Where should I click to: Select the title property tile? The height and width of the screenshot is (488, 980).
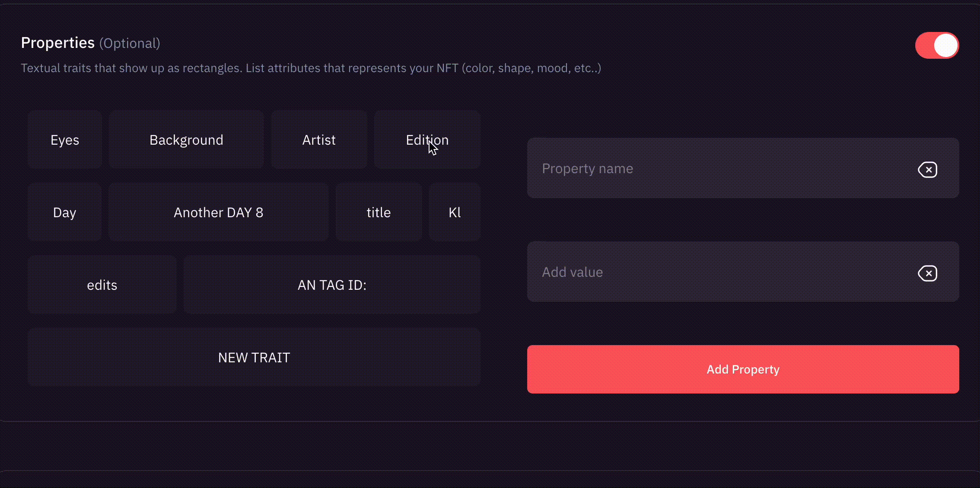[379, 212]
